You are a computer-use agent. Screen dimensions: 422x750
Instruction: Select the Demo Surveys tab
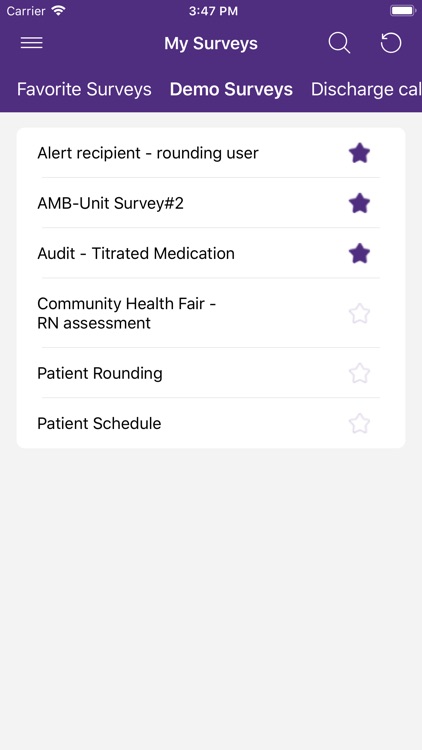pos(231,89)
